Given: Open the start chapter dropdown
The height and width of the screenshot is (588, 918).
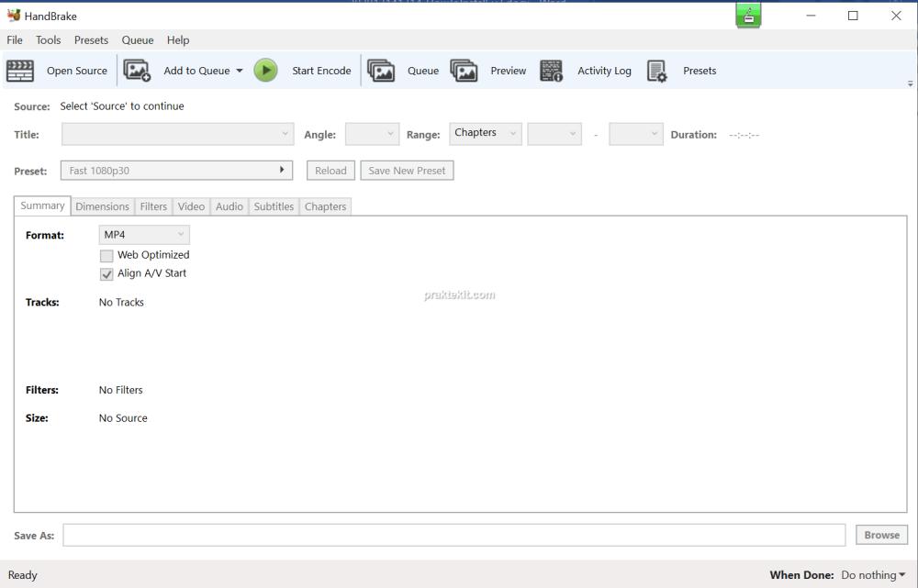Looking at the screenshot, I should click(554, 134).
